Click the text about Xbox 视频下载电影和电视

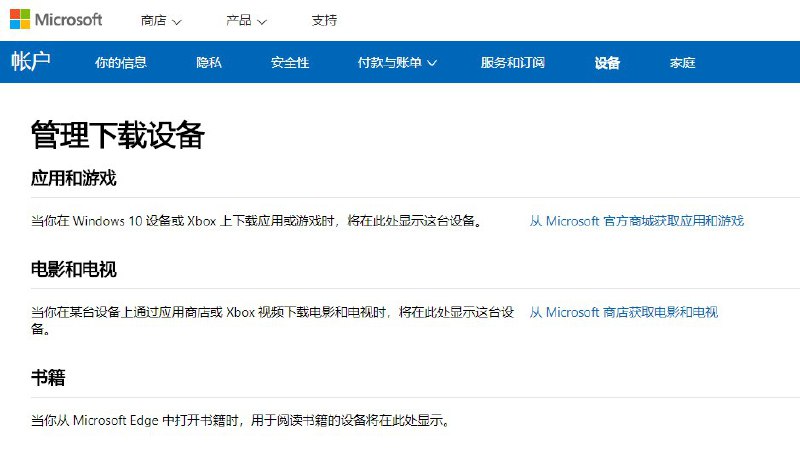[272, 320]
